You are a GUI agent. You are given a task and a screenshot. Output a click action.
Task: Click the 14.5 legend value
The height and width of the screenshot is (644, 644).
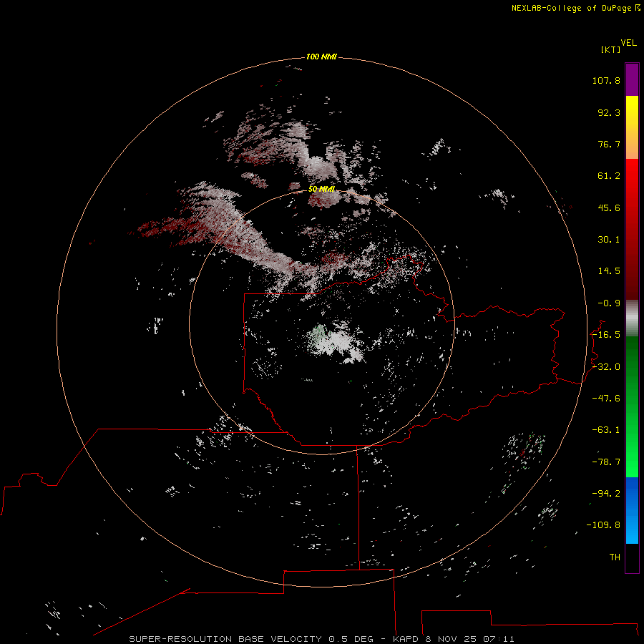point(609,271)
